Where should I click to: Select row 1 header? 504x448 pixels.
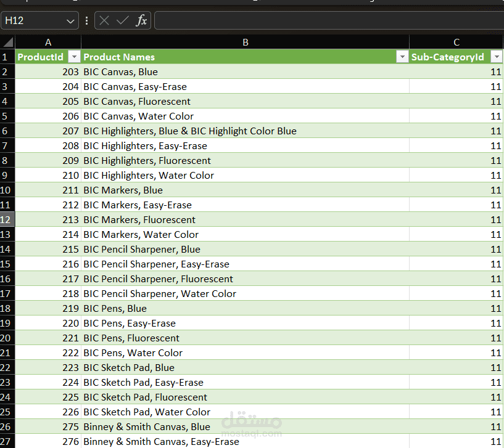click(x=7, y=57)
